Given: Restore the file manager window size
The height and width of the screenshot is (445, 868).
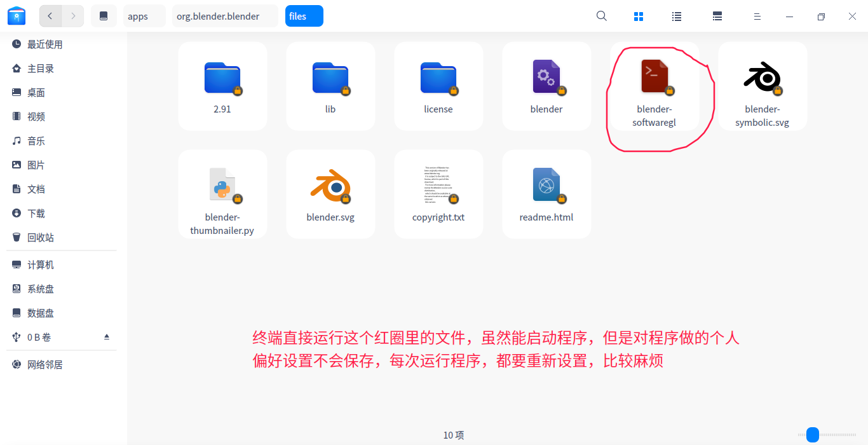Looking at the screenshot, I should coord(821,17).
